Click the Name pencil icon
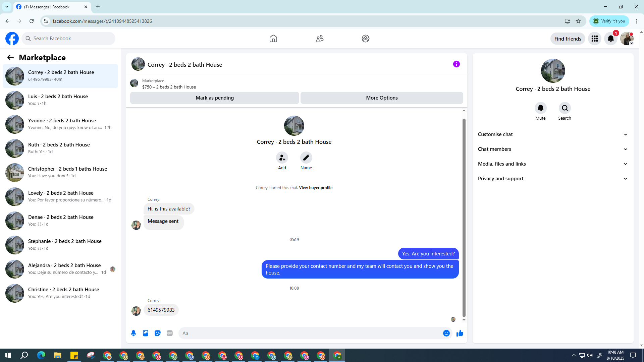 (306, 158)
